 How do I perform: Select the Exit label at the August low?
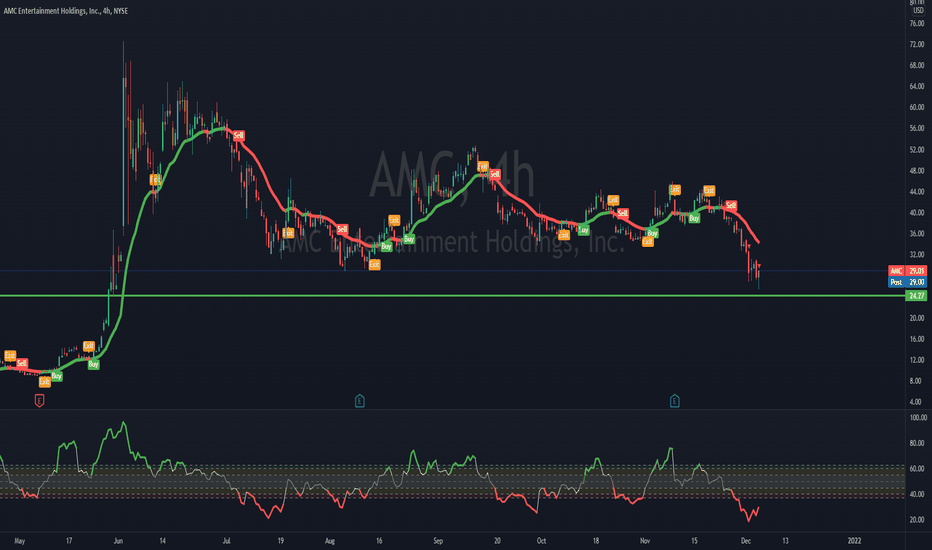(x=374, y=265)
